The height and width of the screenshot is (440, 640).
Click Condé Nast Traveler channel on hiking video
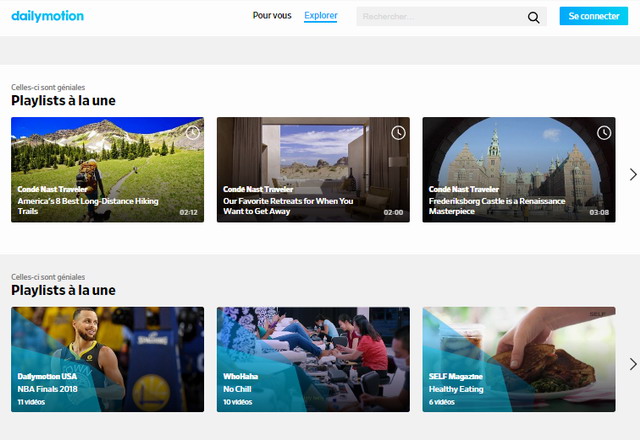(52, 189)
